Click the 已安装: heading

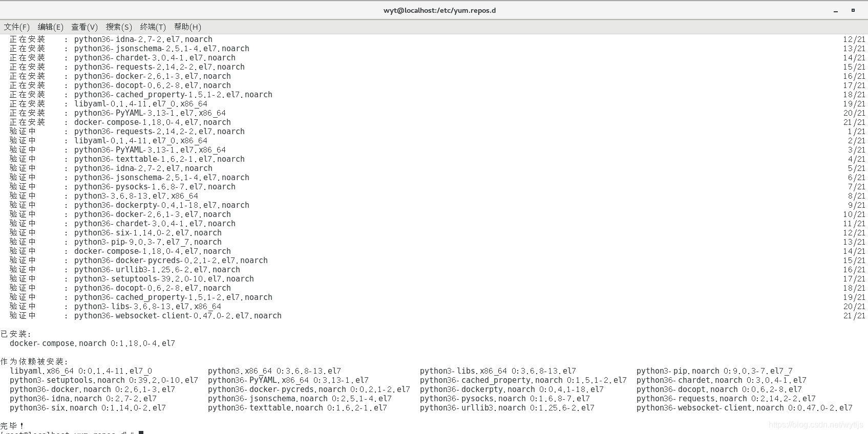click(x=16, y=334)
